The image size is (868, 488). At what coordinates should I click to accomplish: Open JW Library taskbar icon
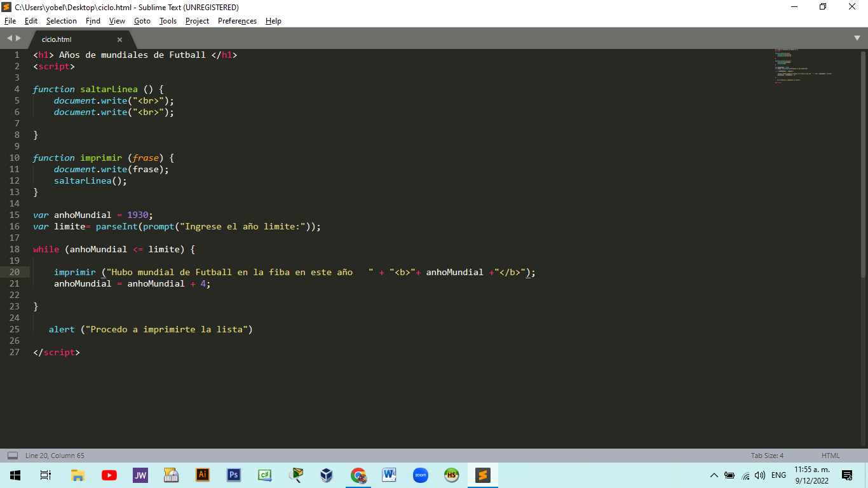click(x=140, y=475)
